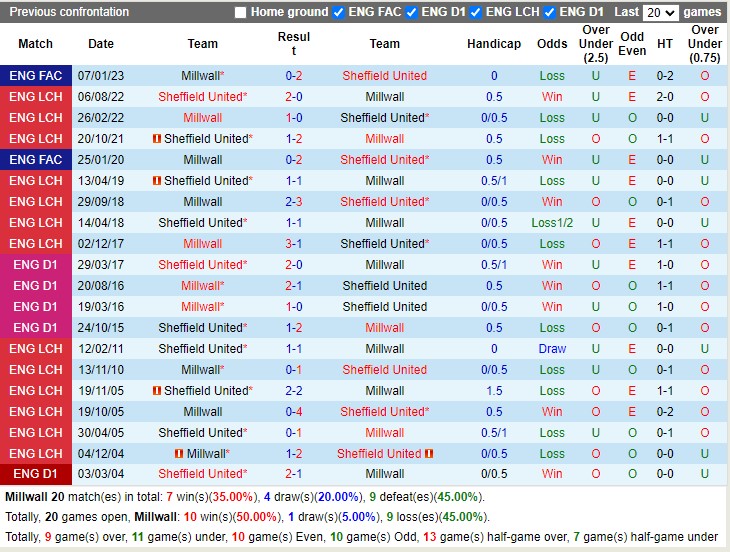Open ENG FAC league label for 07/01/23

click(36, 75)
